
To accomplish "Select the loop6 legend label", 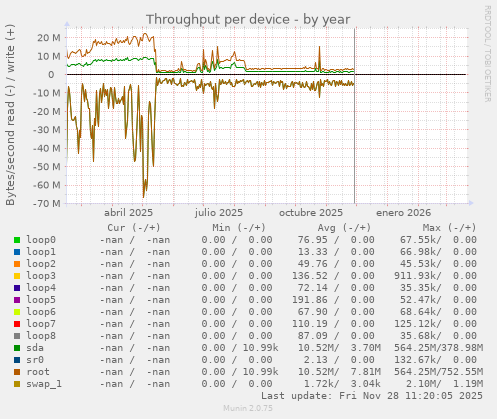I will [x=41, y=312].
